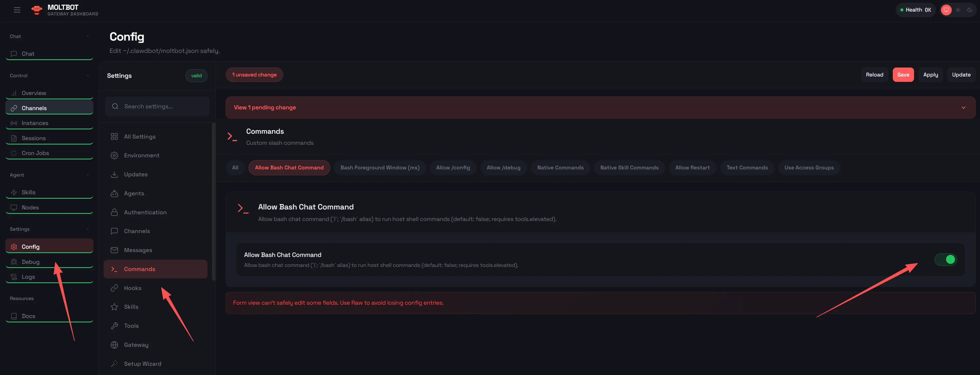Switch to light theme sun icon
This screenshot has width=980, height=375.
(x=958, y=10)
